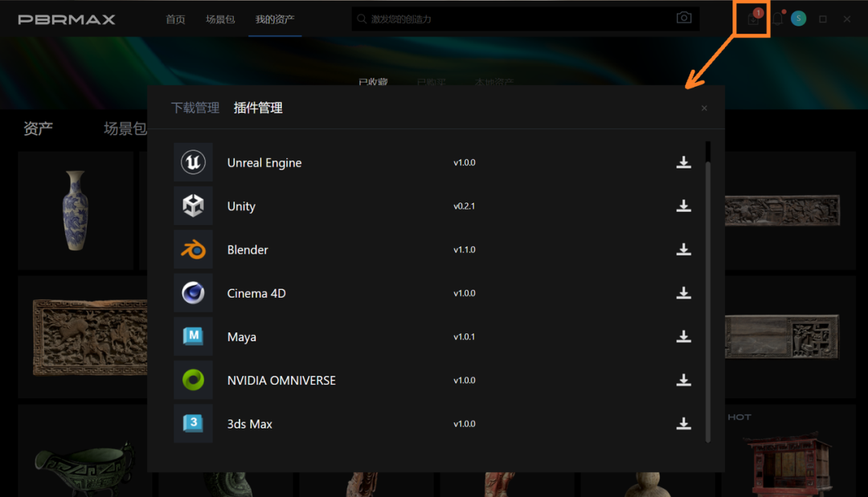Viewport: 868px width, 497px height.
Task: Click Maya version v1.0.1
Action: (465, 336)
